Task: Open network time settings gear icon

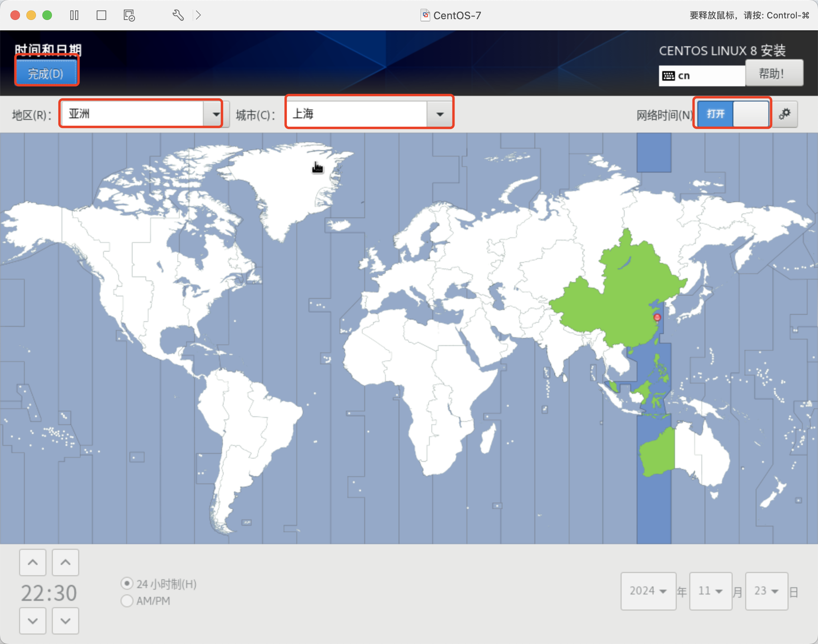Action: pos(784,114)
